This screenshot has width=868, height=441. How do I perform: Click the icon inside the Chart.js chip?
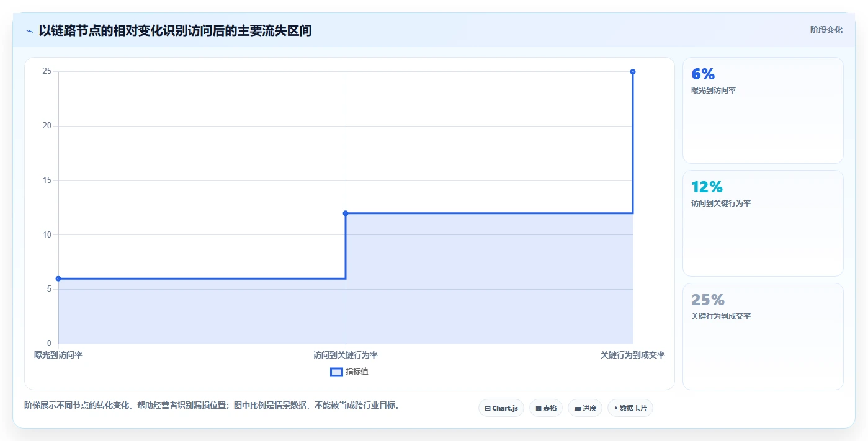tap(488, 409)
